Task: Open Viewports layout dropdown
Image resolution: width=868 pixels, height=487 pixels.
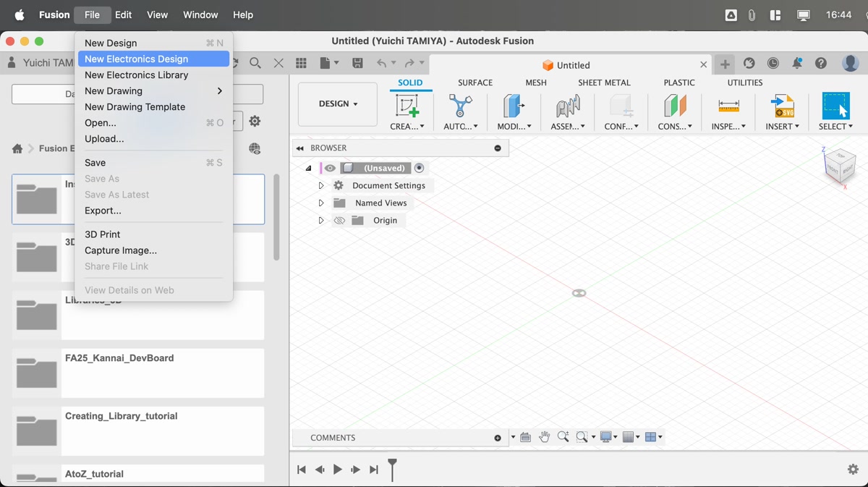Action: (x=654, y=437)
